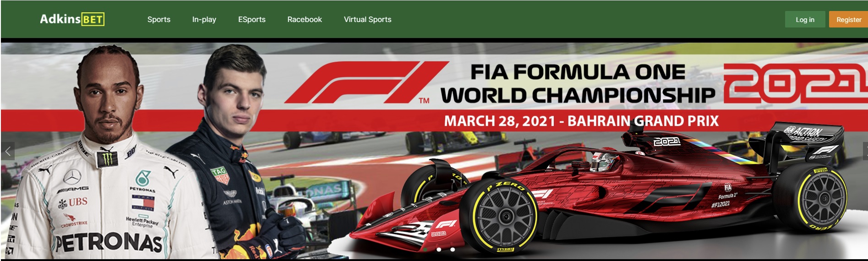The image size is (868, 261).
Task: Open the Sports menu
Action: (x=159, y=19)
